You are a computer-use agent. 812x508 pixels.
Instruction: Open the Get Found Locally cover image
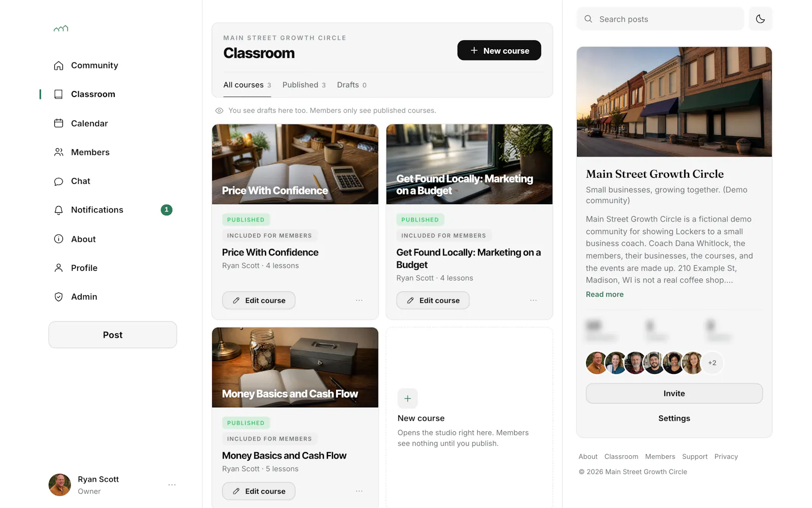coord(469,164)
